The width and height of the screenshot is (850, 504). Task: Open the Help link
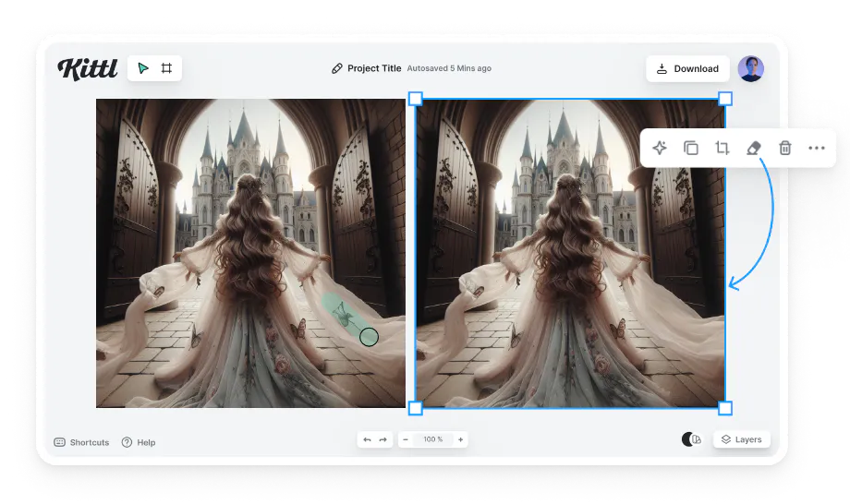coord(139,442)
